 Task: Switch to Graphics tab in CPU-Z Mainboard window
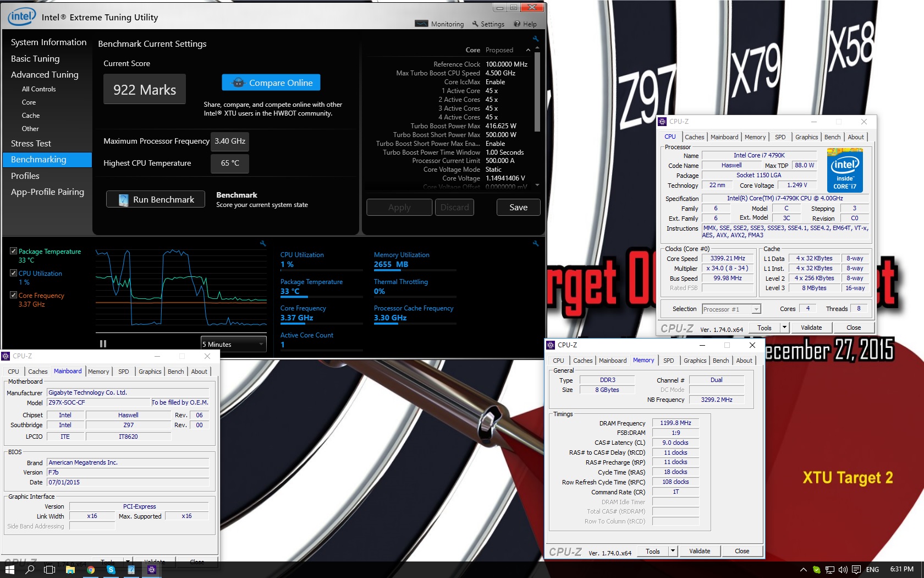tap(150, 372)
